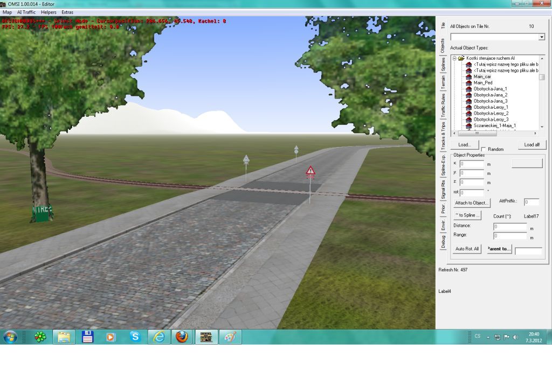Click the Obotrycka-Leroy_2 house icon

[468, 114]
